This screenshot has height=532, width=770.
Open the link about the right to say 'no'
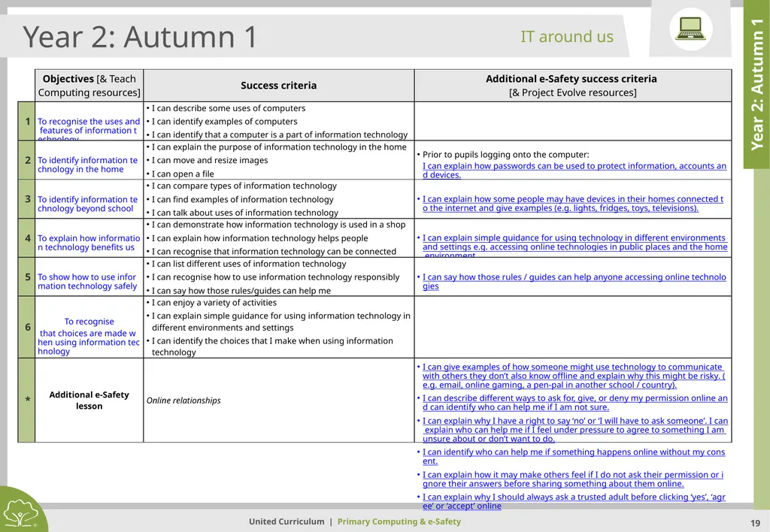(575, 429)
